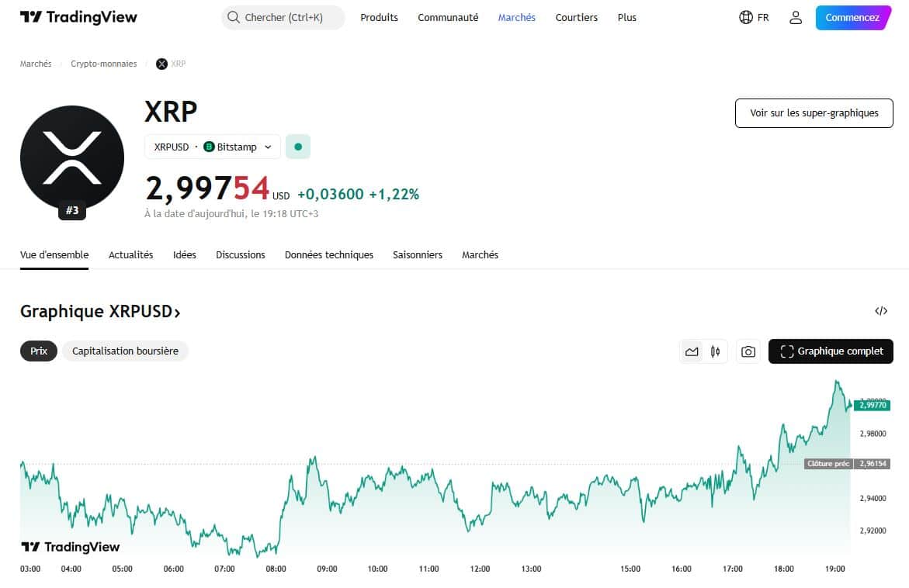The width and height of the screenshot is (909, 588).
Task: Click the search magnifier icon
Action: 234,17
